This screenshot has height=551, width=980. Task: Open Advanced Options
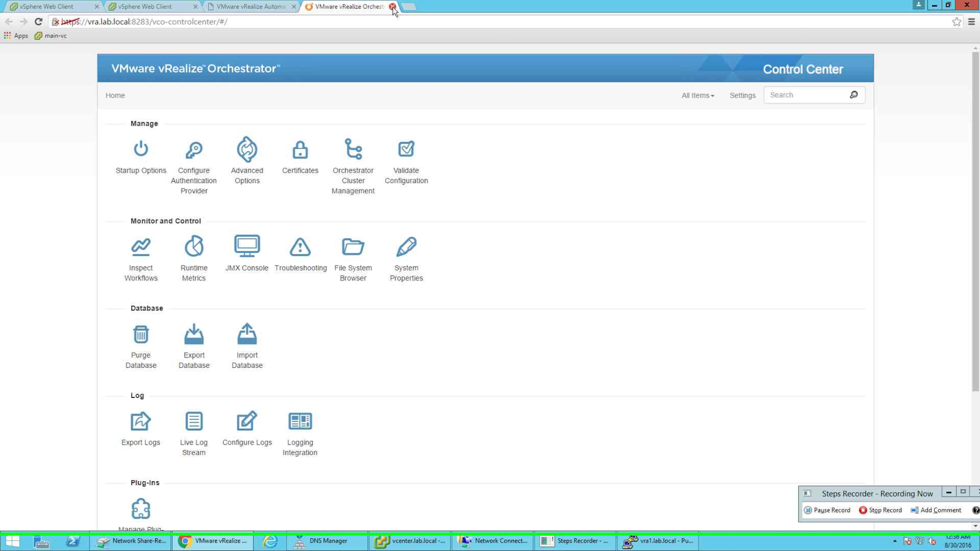(247, 161)
